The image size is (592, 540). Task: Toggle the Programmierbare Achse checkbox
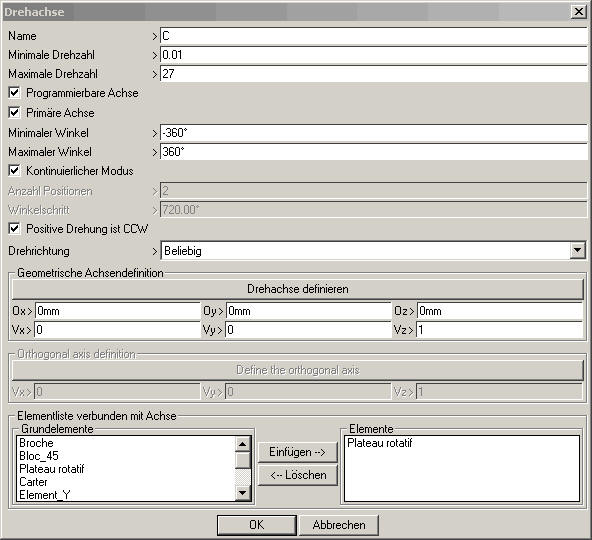14,93
